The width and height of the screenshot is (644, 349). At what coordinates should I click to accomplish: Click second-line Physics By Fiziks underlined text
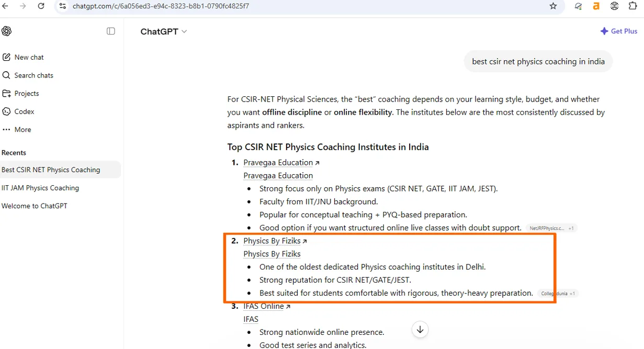coord(272,254)
